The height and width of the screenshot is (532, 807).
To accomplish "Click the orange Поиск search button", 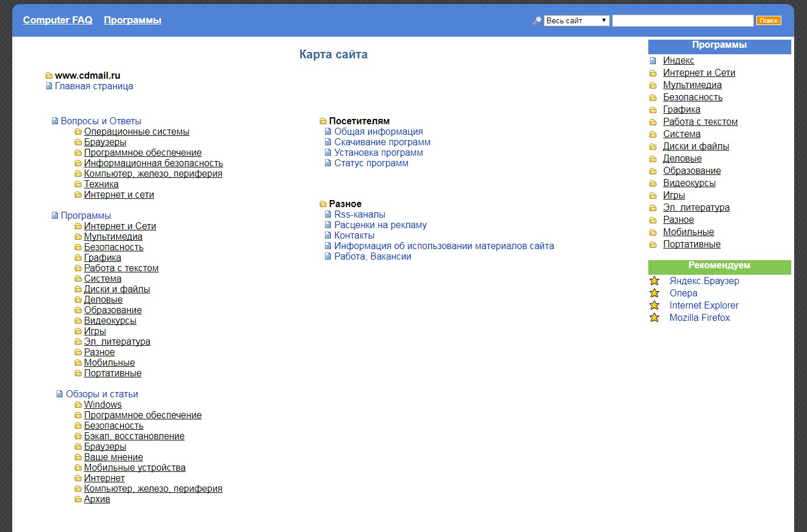I will tap(768, 20).
